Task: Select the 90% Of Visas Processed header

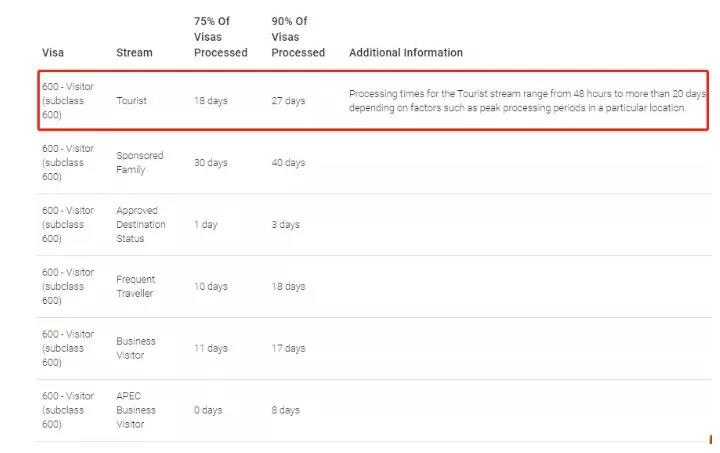Action: pos(298,37)
